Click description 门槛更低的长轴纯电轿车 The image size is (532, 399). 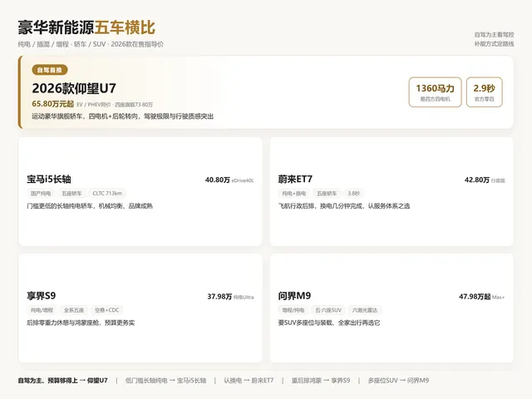90,206
